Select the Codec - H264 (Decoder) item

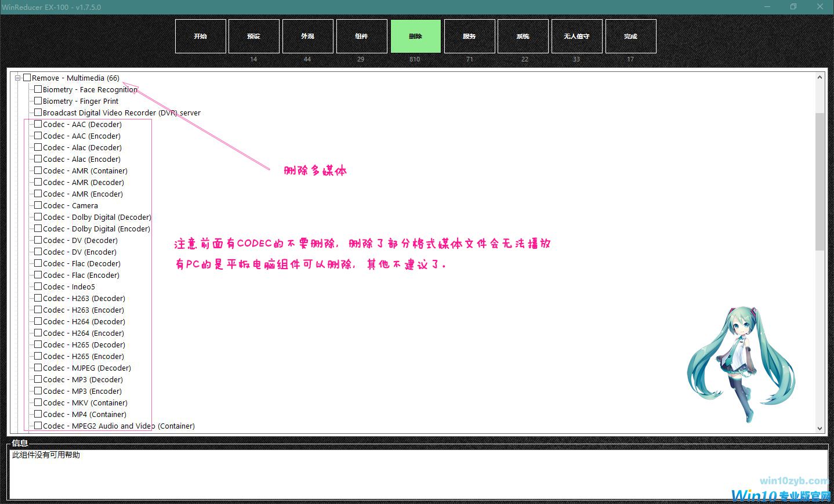coord(84,321)
